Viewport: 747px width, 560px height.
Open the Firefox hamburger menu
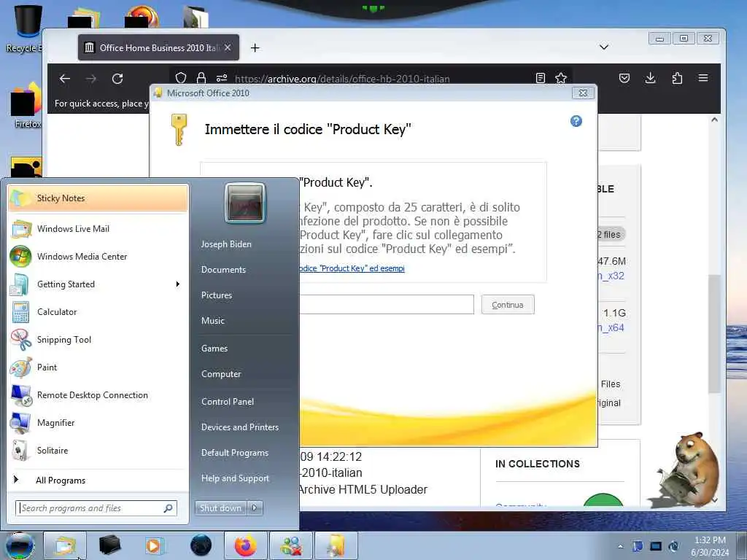[x=703, y=78]
